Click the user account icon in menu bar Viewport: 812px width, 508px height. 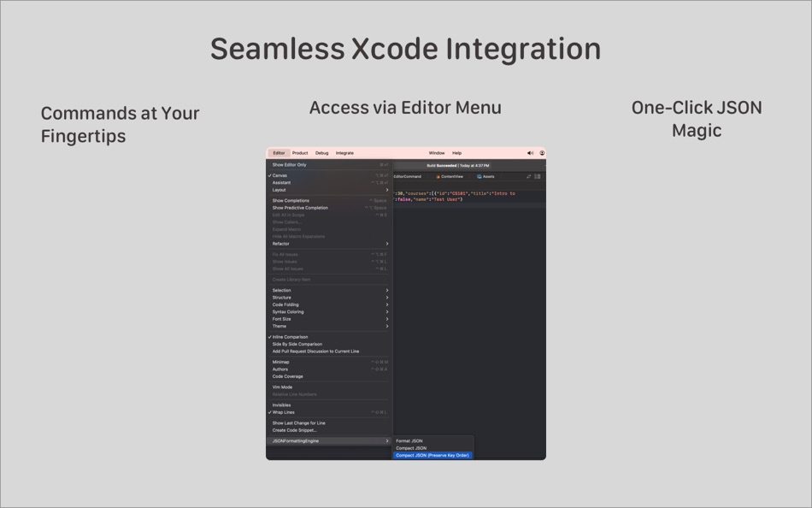tap(541, 152)
